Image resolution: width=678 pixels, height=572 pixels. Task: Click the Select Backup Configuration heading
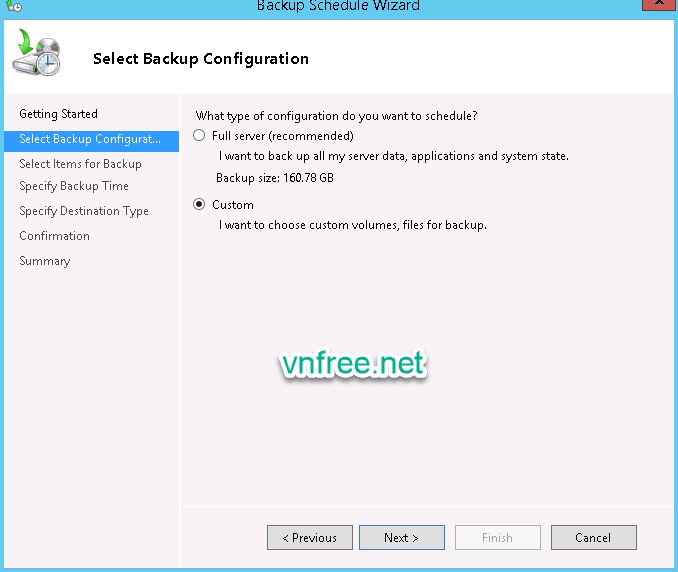tap(201, 58)
